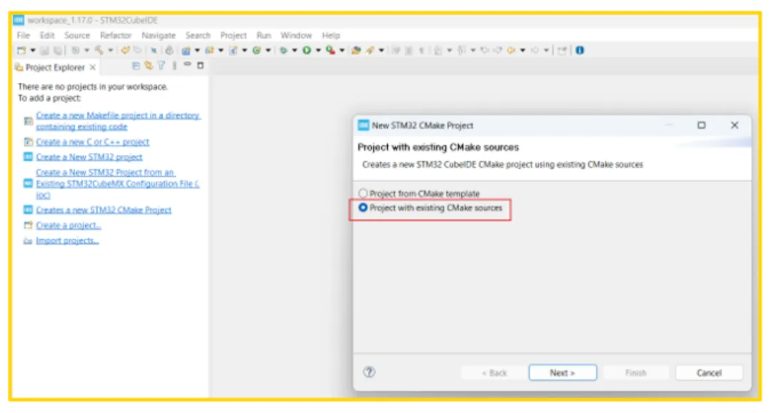
Task: Click the green New C class icon
Action: pos(256,50)
